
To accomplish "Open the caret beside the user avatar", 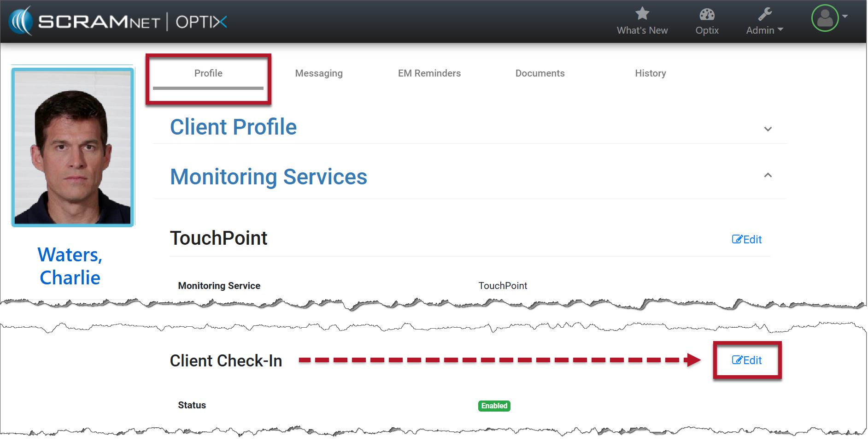I will pyautogui.click(x=845, y=16).
